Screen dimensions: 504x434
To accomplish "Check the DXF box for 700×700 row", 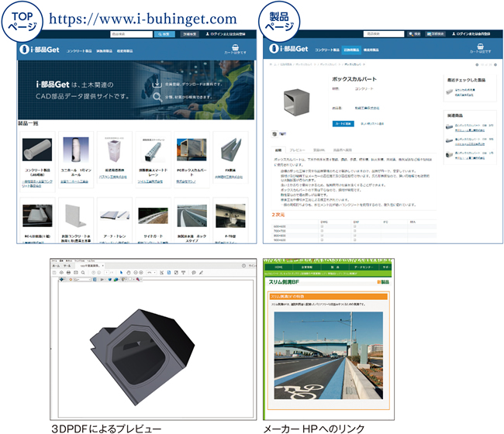I will pos(355,231).
